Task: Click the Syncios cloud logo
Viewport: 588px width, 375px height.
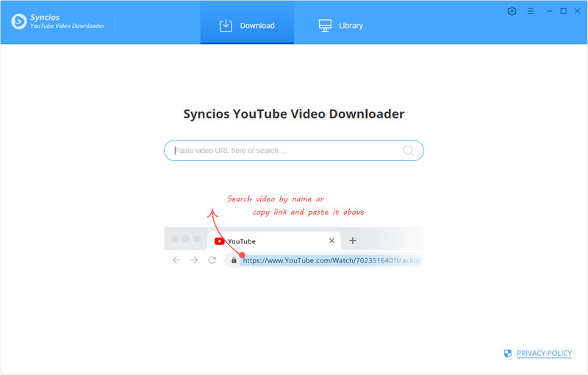Action: (x=20, y=21)
